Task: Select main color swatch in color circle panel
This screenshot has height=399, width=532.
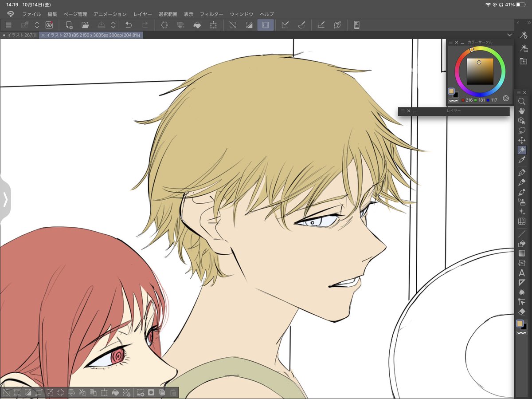Action: 451,91
